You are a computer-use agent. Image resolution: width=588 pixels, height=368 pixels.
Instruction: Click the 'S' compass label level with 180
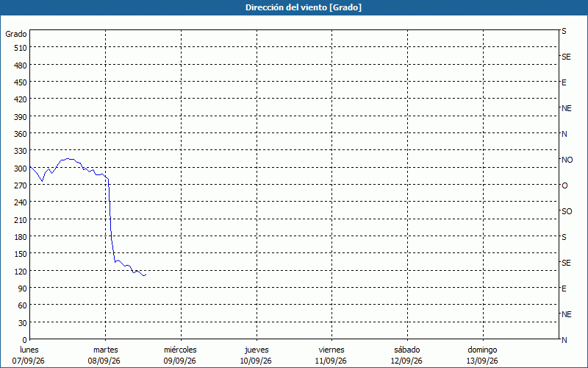564,237
